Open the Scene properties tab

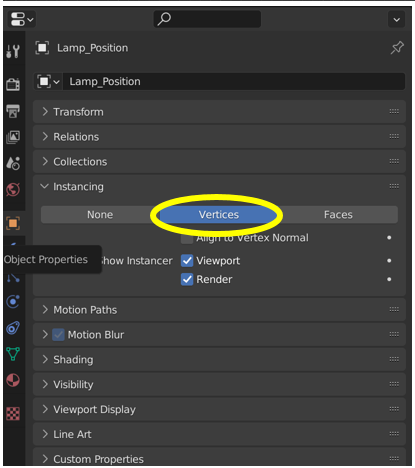tap(13, 163)
